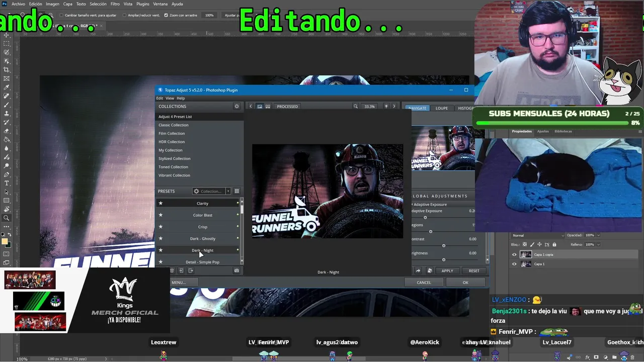Select the Rectangular Marquee tool
644x362 pixels.
coord(7,44)
